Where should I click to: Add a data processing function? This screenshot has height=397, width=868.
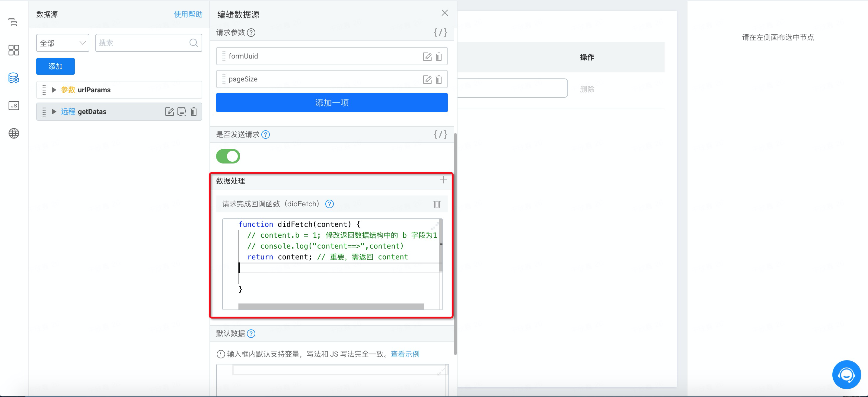(x=443, y=180)
